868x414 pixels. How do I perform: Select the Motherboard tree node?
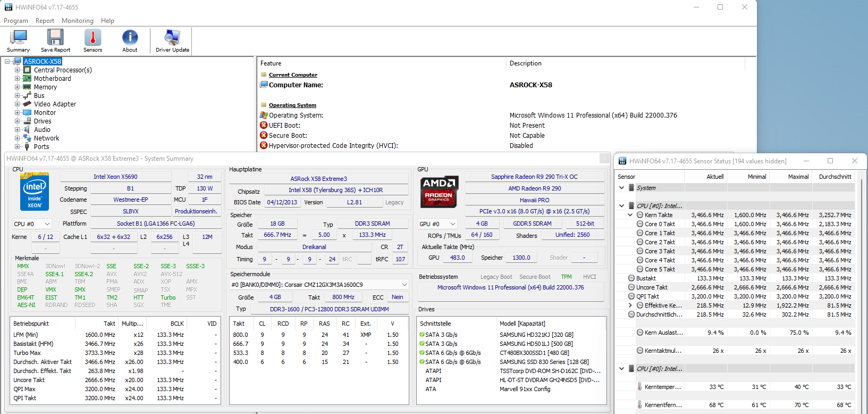52,79
